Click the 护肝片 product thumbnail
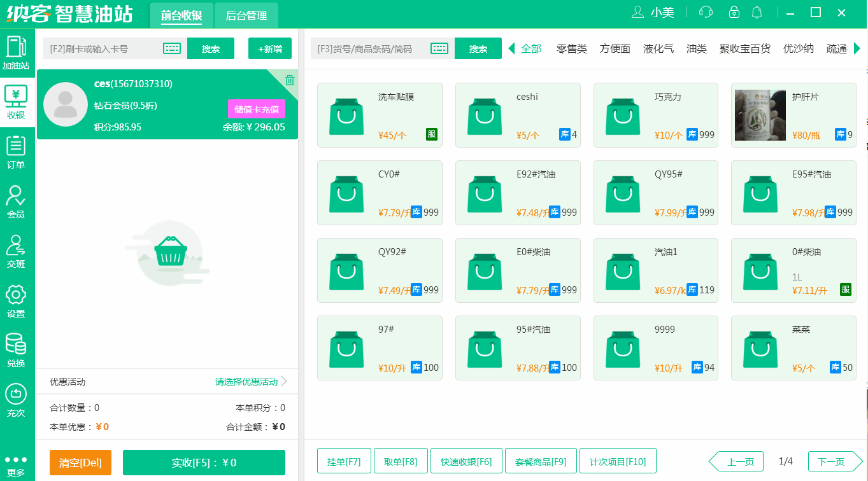The width and height of the screenshot is (868, 481). (x=760, y=115)
